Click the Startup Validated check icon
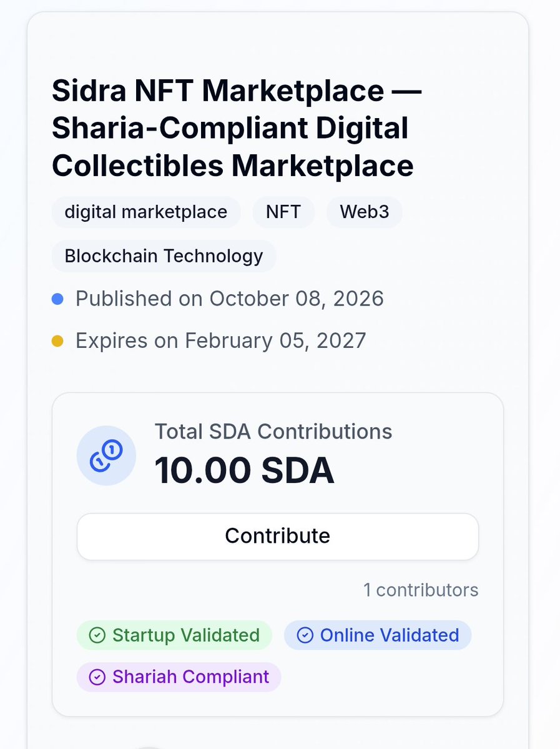Image resolution: width=560 pixels, height=749 pixels. [97, 635]
